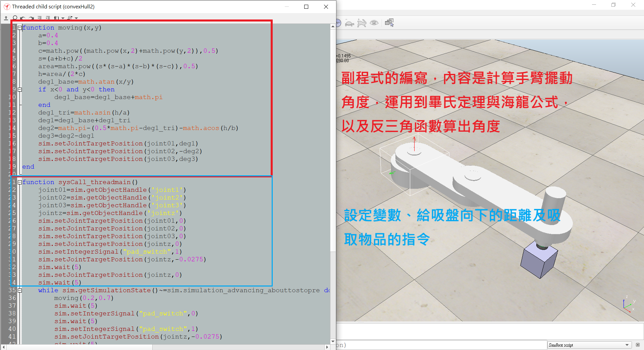This screenshot has width=644, height=350.
Task: Click the command line input field
Action: [441, 345]
